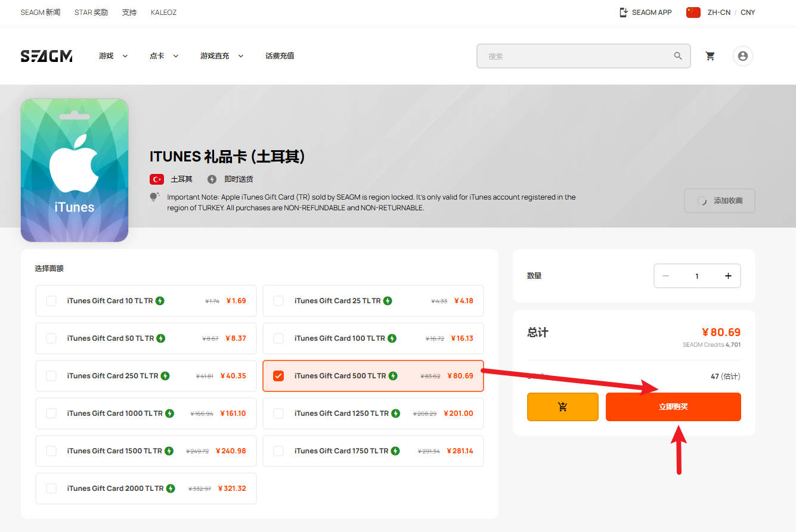Click the 即时送货 delivery label
Viewport: 796px width, 532px height.
tap(239, 179)
